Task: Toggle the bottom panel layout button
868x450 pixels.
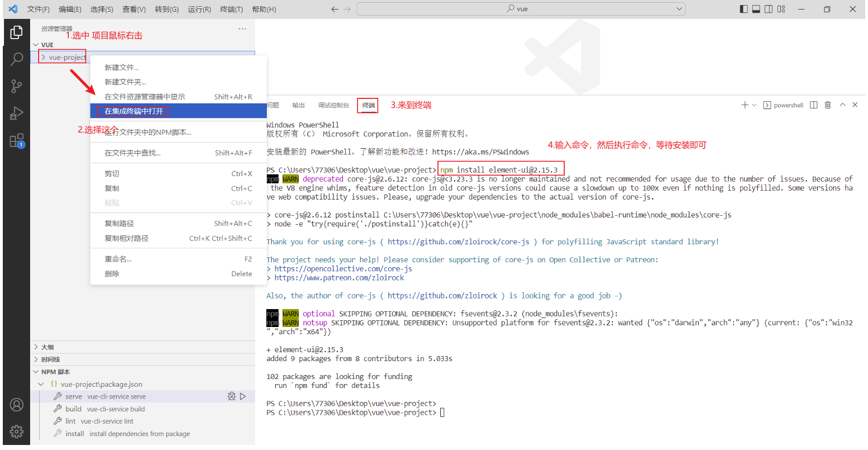Action: point(756,9)
